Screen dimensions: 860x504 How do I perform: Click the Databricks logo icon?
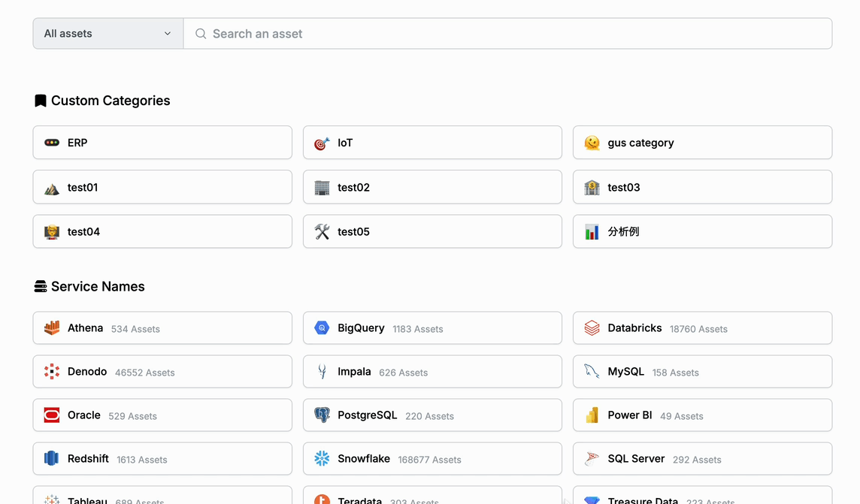click(x=592, y=327)
